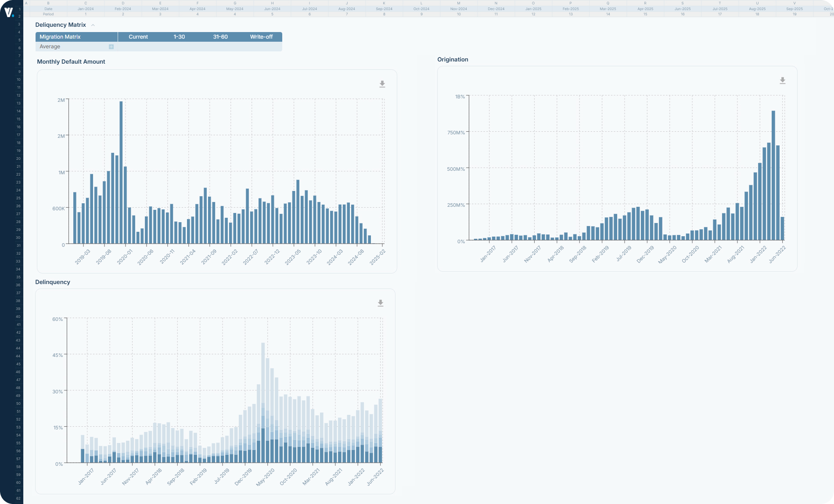This screenshot has height=504, width=834.
Task: Click column header V
Action: [x=794, y=3]
